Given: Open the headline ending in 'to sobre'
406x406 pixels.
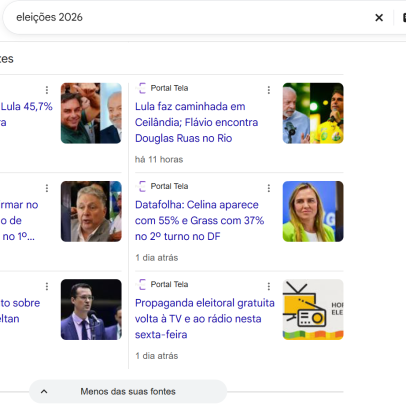Looking at the screenshot, I should pyautogui.click(x=20, y=311).
